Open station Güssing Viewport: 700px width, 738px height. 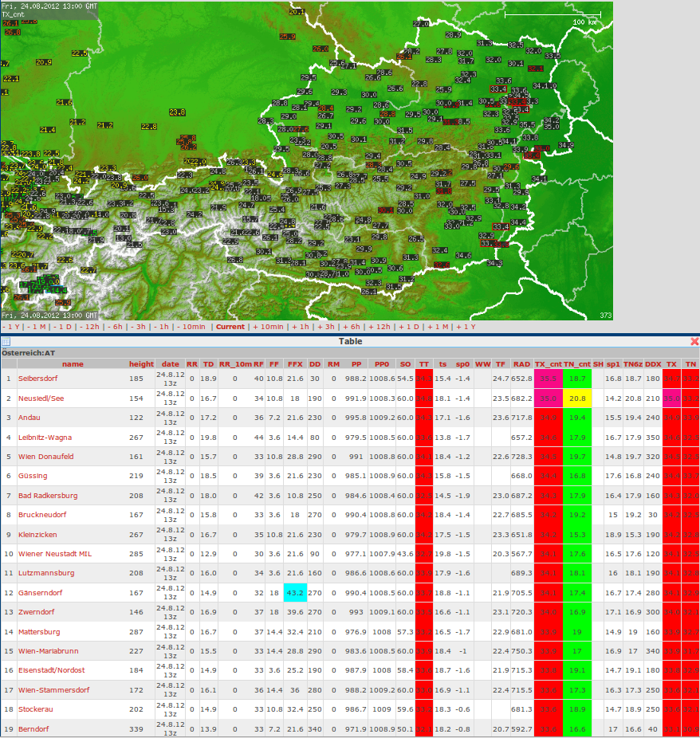point(33,476)
